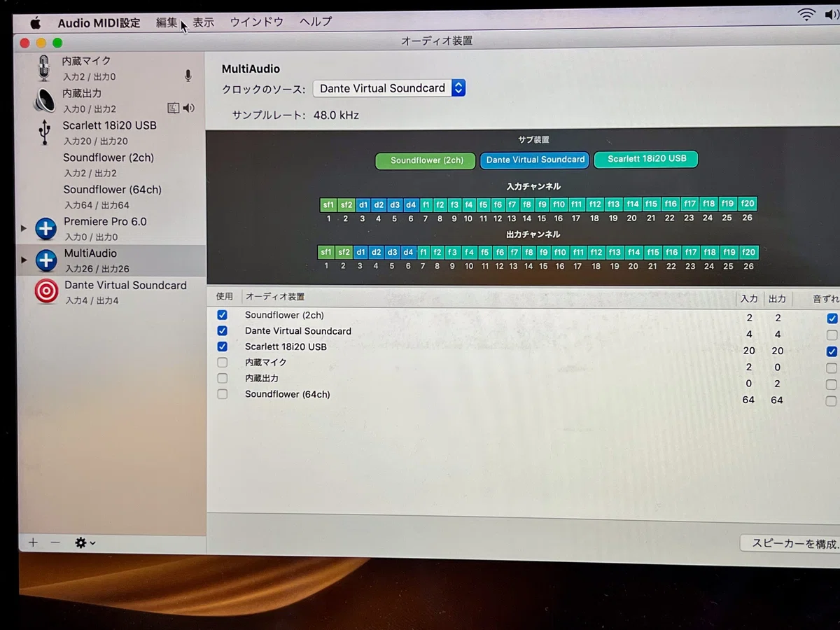Uncheck use for Scarlett 18i20 USB
This screenshot has height=630, width=840.
tap(222, 346)
